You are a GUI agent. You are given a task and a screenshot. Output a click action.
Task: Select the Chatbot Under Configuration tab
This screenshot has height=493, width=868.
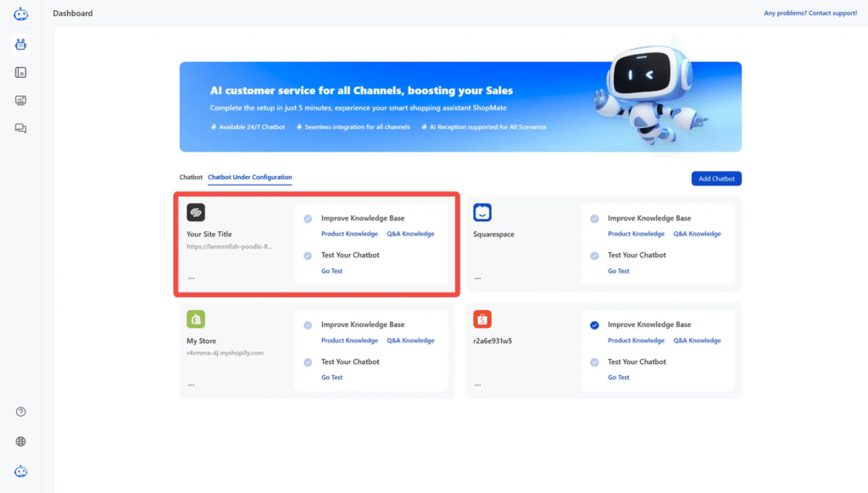coord(250,177)
